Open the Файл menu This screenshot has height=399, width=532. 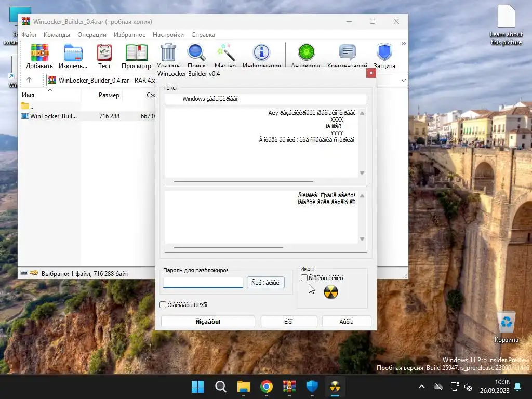click(29, 35)
